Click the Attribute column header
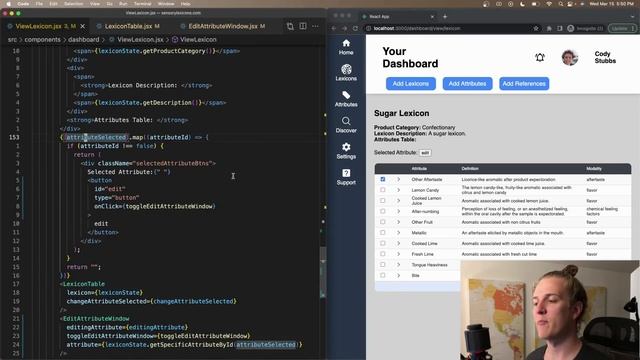Viewport: 640px width, 360px height. (x=419, y=169)
